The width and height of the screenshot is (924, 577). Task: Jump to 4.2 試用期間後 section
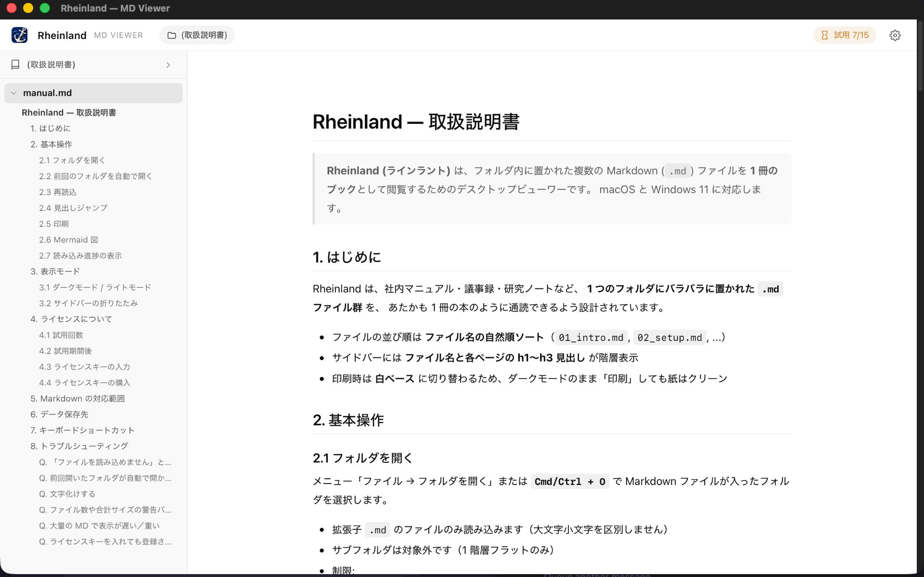[x=65, y=351]
